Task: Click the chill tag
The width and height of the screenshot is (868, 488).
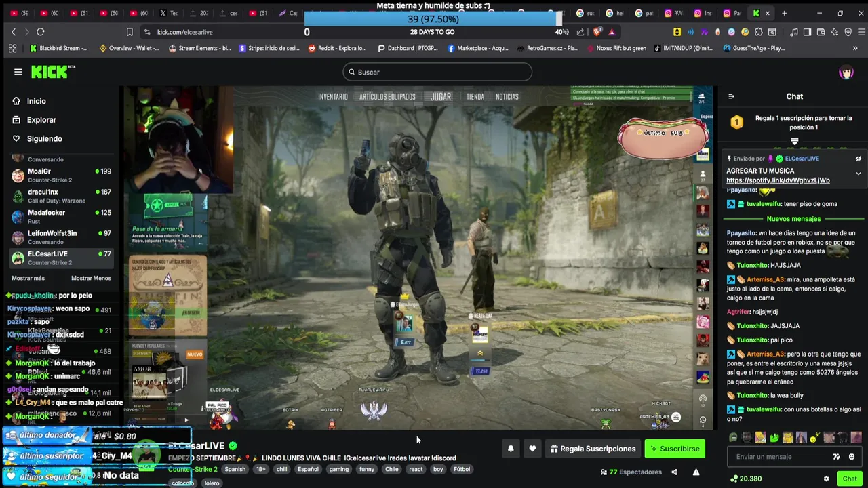Action: click(281, 469)
